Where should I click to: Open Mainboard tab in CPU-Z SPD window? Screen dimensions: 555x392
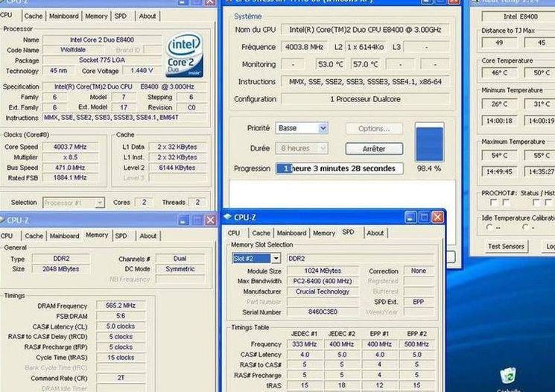292,233
